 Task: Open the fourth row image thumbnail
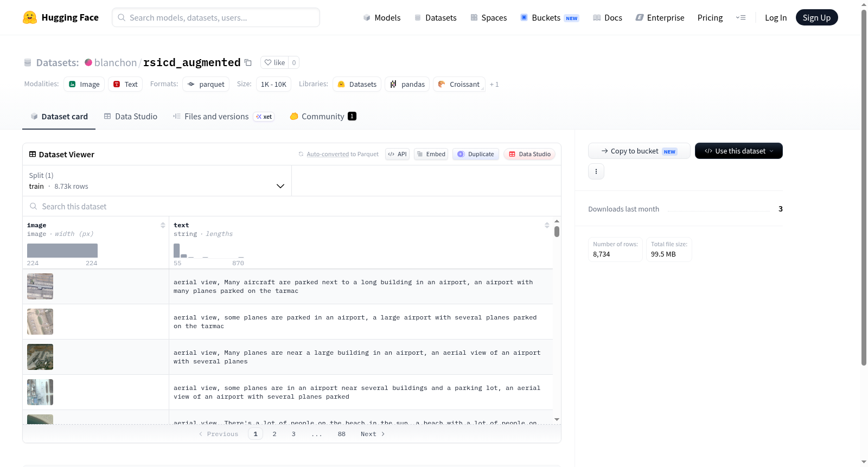[x=40, y=392]
